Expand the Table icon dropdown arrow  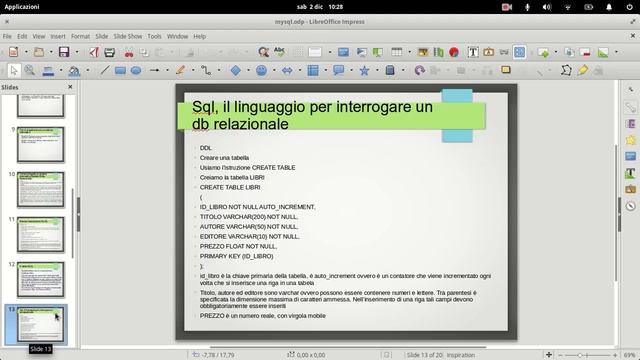click(x=409, y=52)
